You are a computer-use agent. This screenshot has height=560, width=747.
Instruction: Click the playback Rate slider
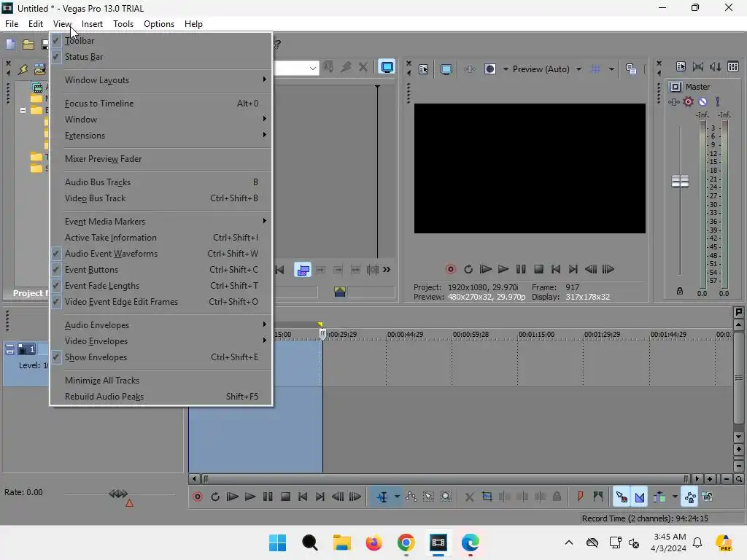[118, 494]
